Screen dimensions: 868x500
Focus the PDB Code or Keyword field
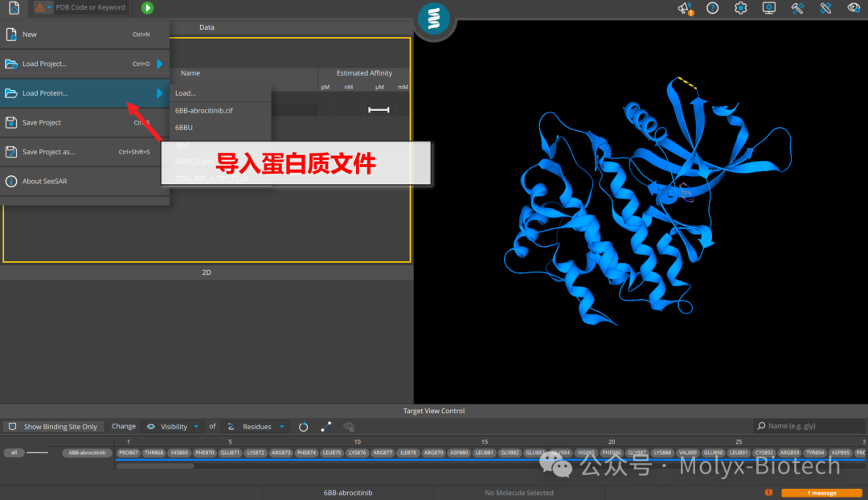pyautogui.click(x=90, y=8)
